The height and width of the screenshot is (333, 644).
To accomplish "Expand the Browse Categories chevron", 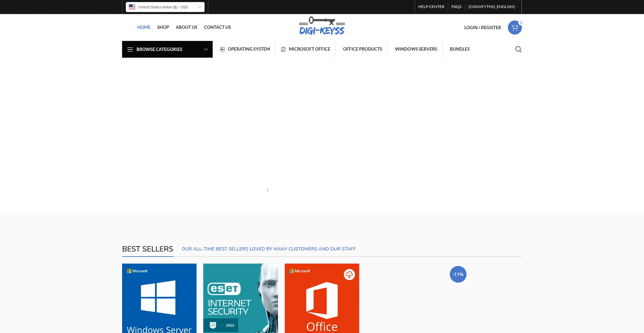I will [206, 49].
